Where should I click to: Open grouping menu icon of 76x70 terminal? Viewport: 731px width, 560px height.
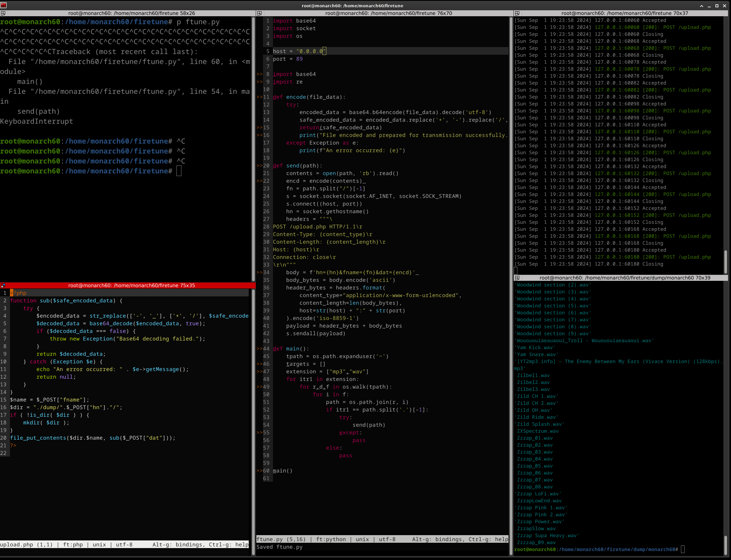(259, 13)
